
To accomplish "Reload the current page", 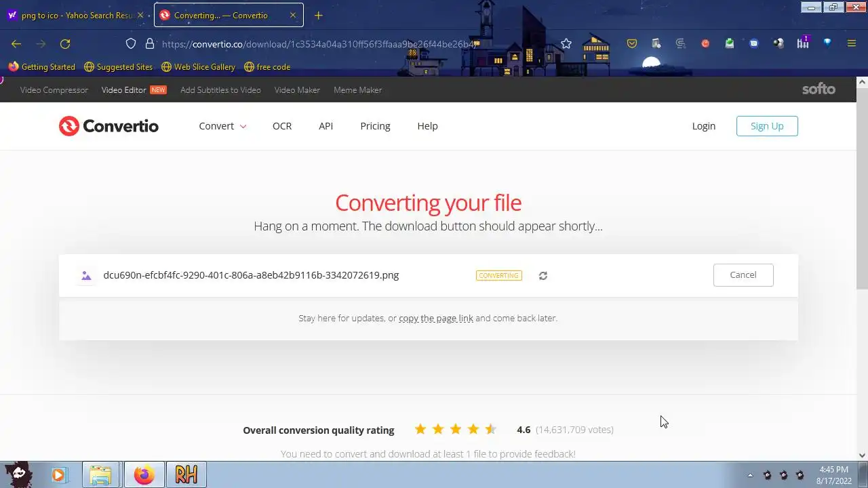I will (65, 43).
